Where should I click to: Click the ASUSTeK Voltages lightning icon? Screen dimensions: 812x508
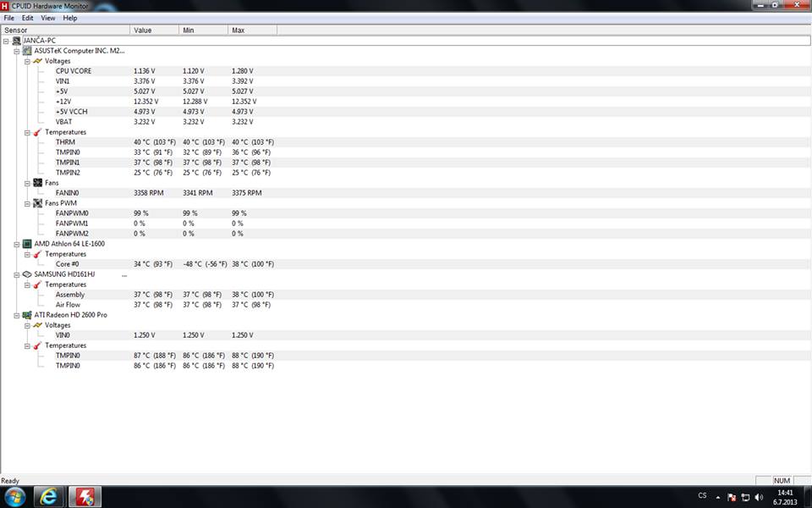(37, 61)
